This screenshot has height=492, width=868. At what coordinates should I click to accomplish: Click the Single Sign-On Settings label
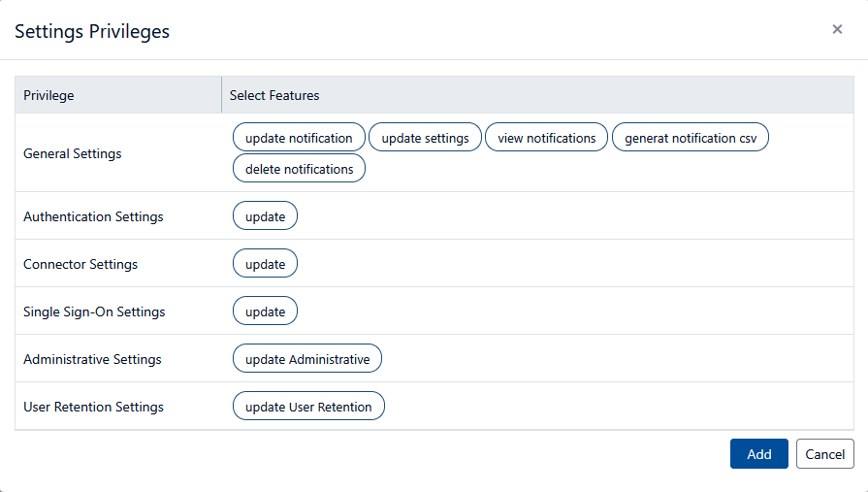[x=94, y=312]
